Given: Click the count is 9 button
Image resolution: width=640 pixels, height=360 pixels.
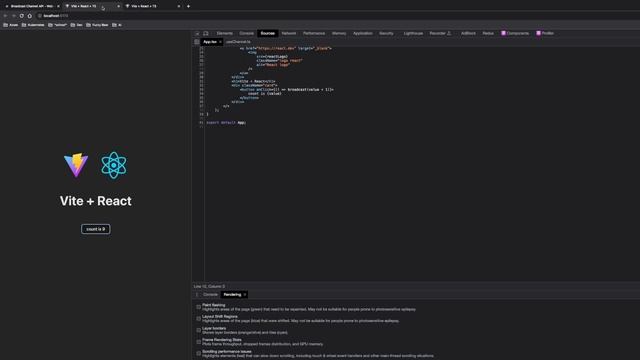Looking at the screenshot, I should (x=96, y=229).
